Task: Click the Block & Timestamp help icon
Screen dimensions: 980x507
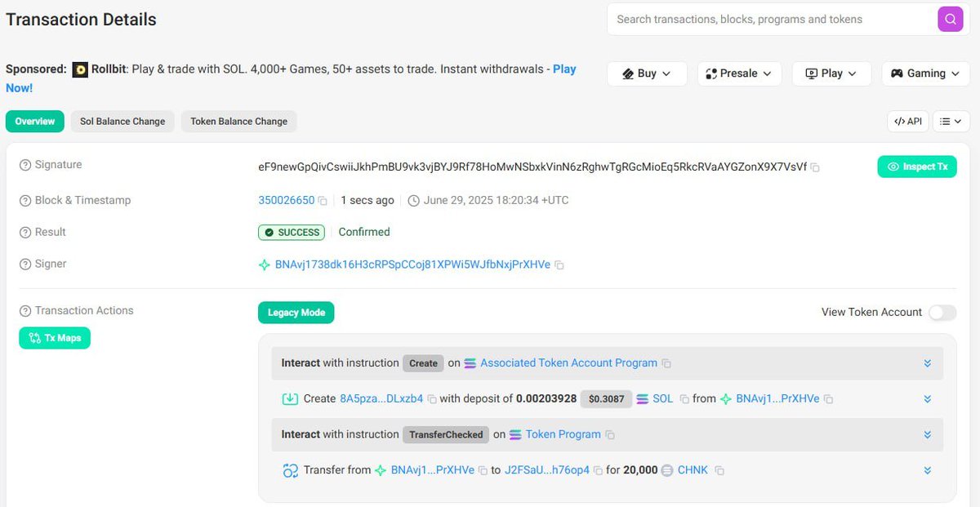Action: click(25, 201)
